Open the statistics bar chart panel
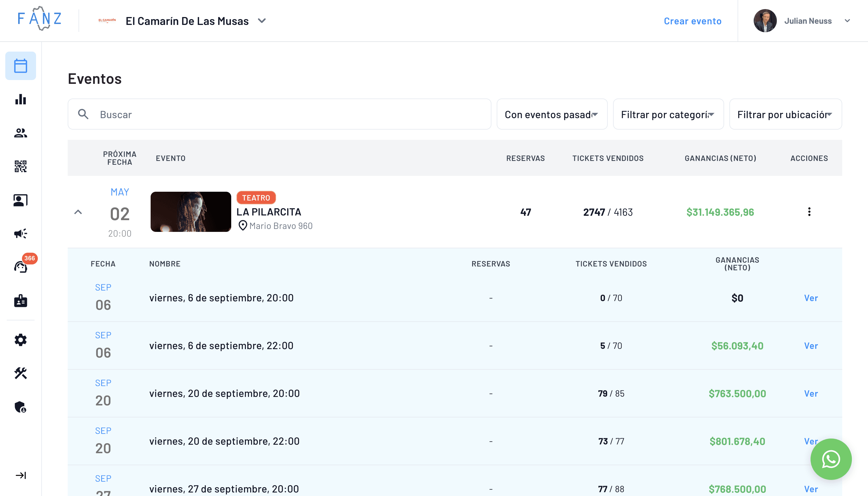The height and width of the screenshot is (496, 868). (21, 100)
